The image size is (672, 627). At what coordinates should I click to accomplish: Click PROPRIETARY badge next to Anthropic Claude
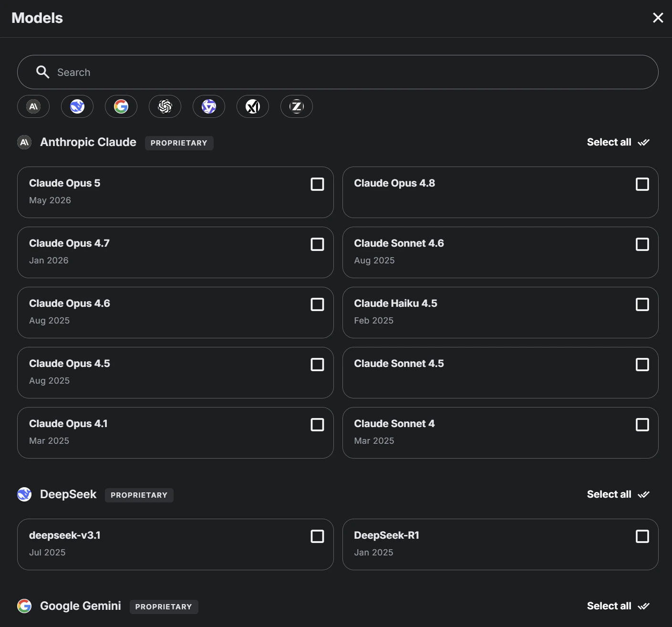click(x=179, y=143)
